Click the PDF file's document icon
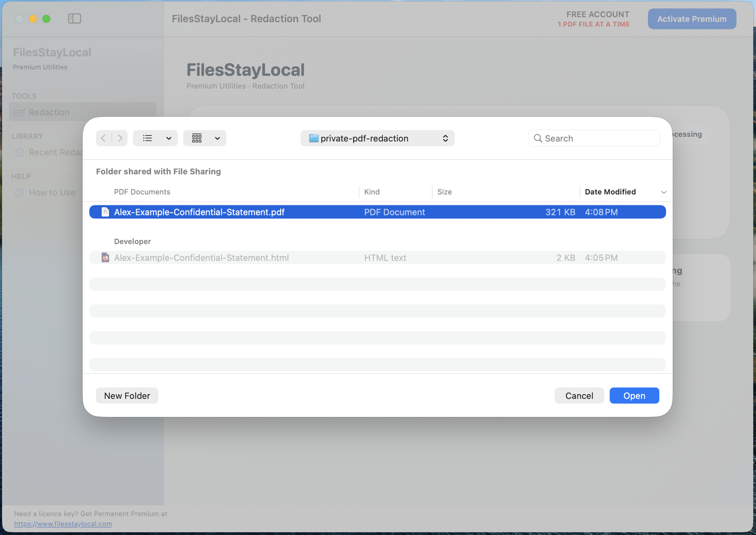 click(x=105, y=212)
